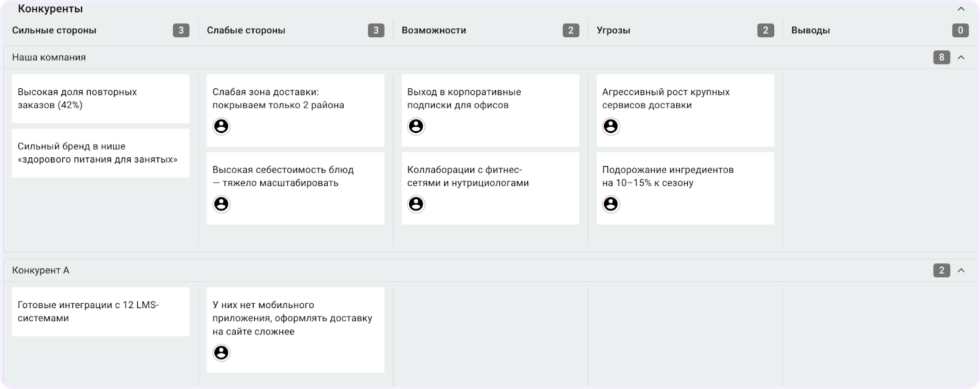Screen dimensions: 980x389
Task: Collapse the «Наша компания» swimlane
Action: (x=961, y=58)
